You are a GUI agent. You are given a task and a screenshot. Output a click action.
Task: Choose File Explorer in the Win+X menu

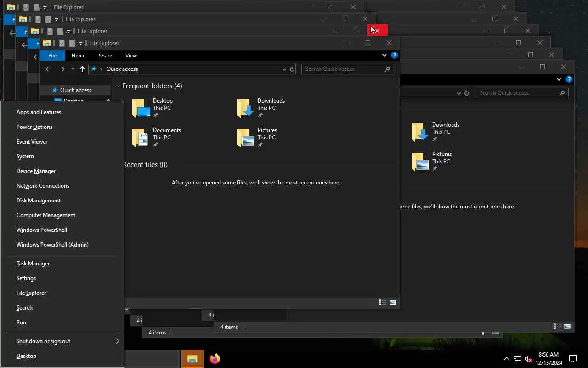click(62, 293)
